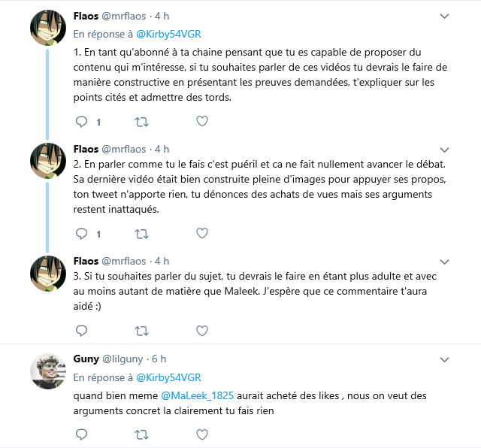Retweet Guny's tweet
481x448 pixels.
[141, 434]
